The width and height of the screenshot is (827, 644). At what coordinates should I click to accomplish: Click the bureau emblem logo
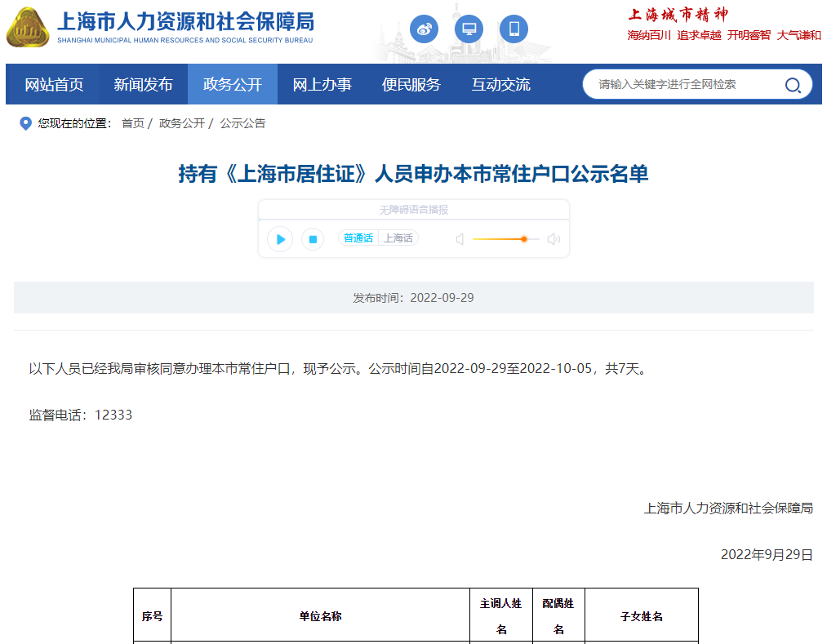coord(28,27)
